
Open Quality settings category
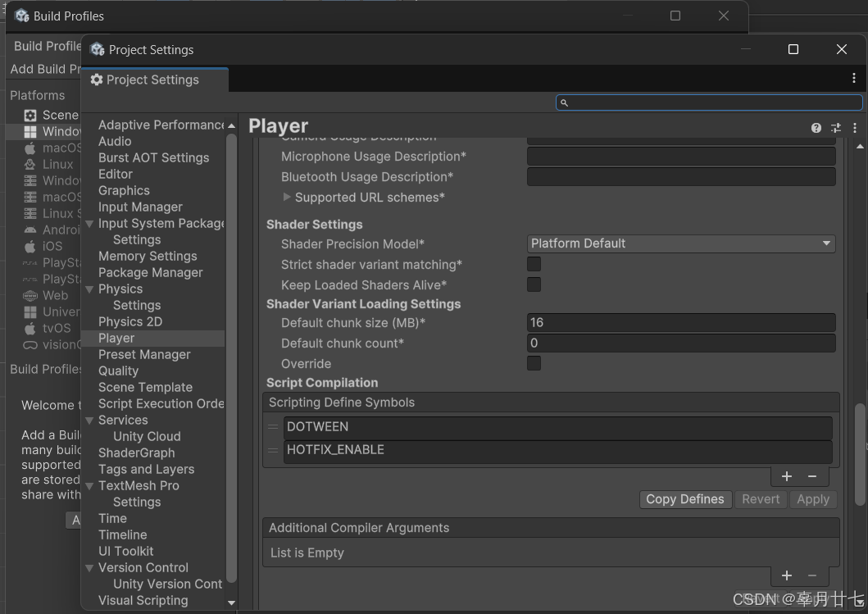(119, 371)
